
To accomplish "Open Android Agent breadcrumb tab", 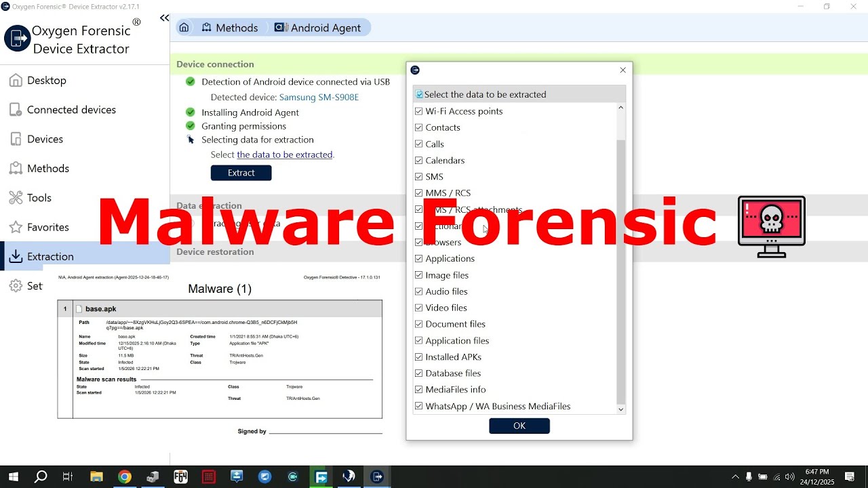I will (317, 28).
